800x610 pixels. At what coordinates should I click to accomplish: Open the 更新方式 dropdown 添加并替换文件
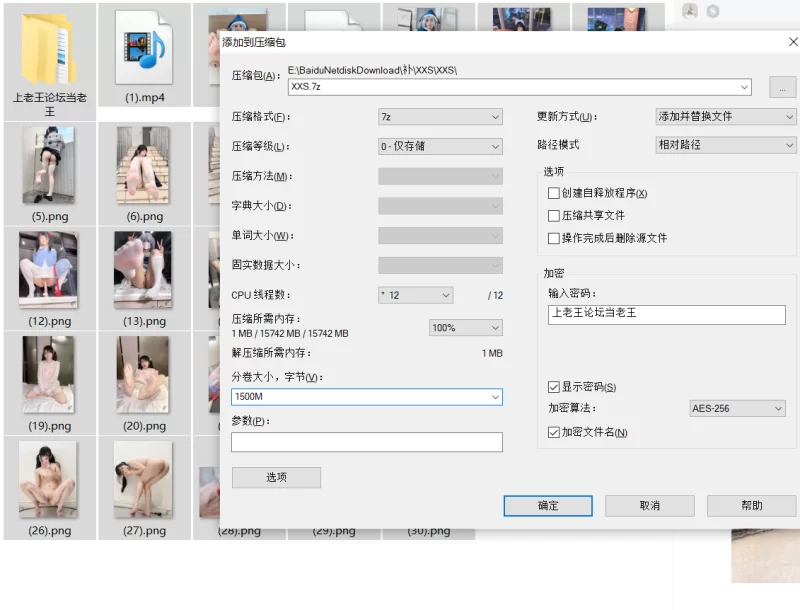point(726,117)
